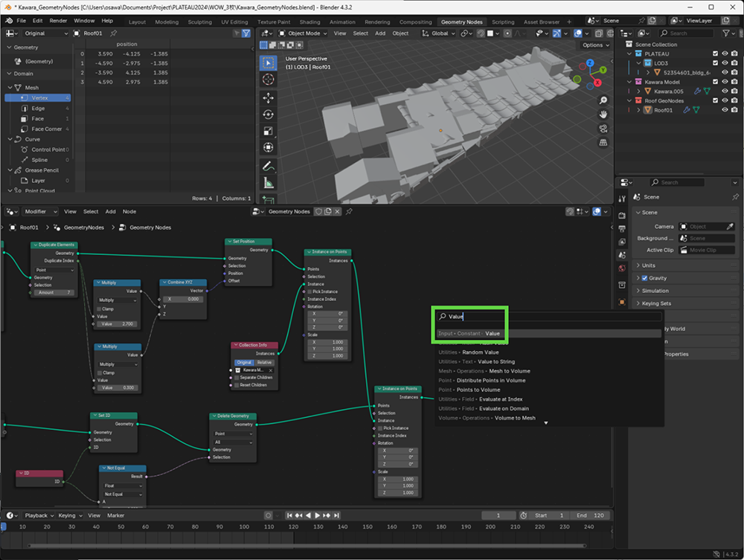Choose Random Value from search results
The width and height of the screenshot is (744, 560).
[480, 353]
